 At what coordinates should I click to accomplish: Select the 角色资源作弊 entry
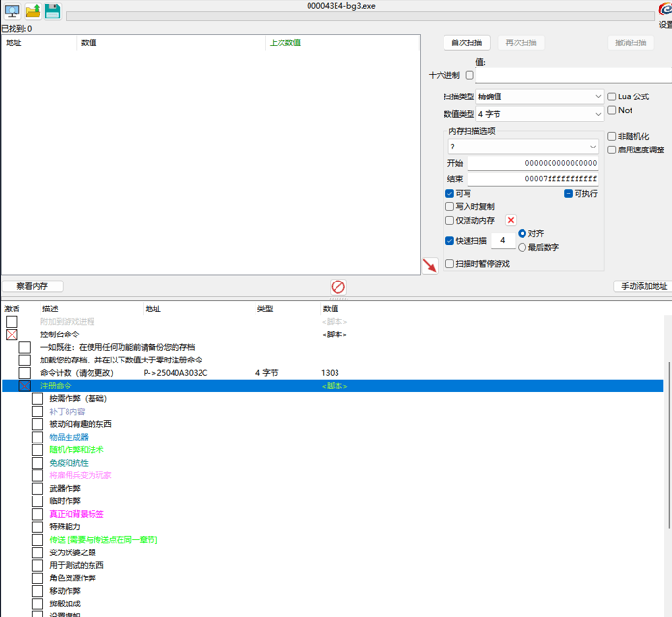coord(72,577)
